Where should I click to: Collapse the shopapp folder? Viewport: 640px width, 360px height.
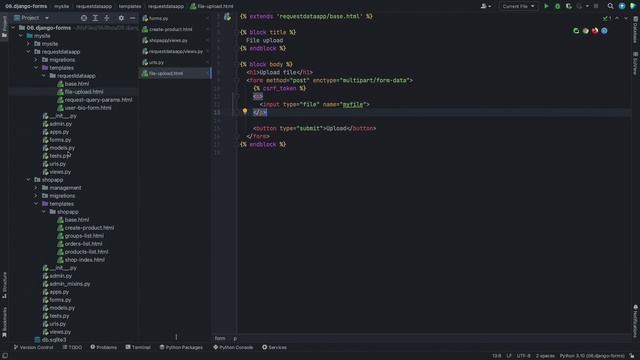(x=29, y=180)
